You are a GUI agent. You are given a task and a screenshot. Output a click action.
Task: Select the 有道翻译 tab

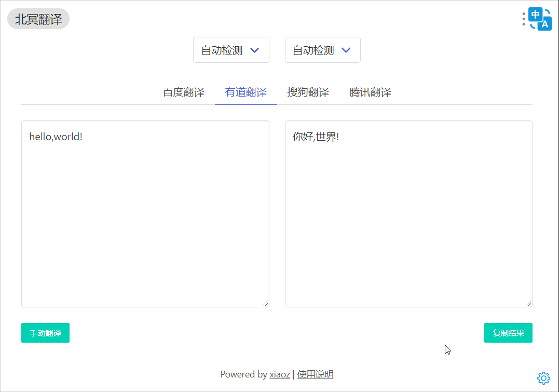pyautogui.click(x=246, y=92)
